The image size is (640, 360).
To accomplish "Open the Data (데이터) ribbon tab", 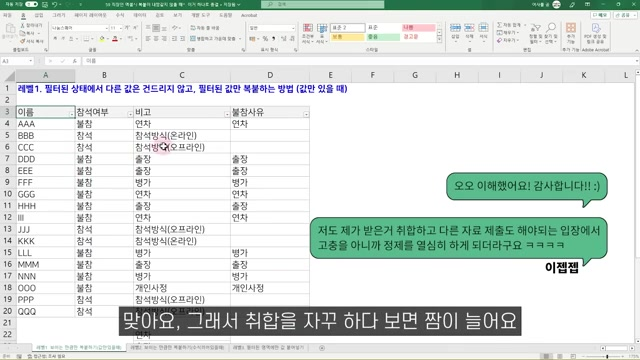I will [140, 15].
